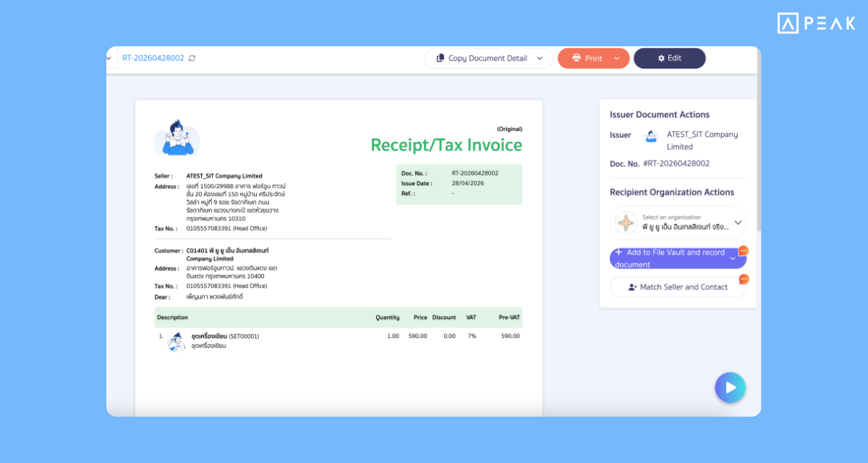Image resolution: width=868 pixels, height=463 pixels.
Task: Open the RT-20260428002 document link
Action: coord(154,58)
